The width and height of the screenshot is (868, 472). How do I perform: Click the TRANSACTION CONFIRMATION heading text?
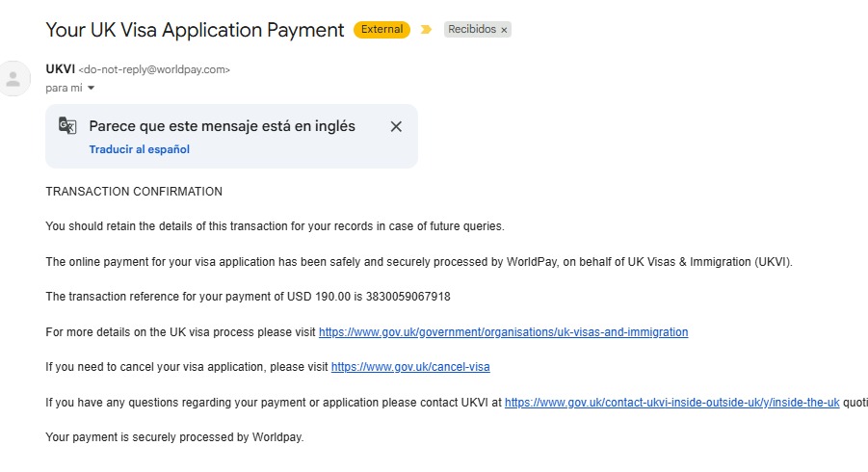[134, 192]
